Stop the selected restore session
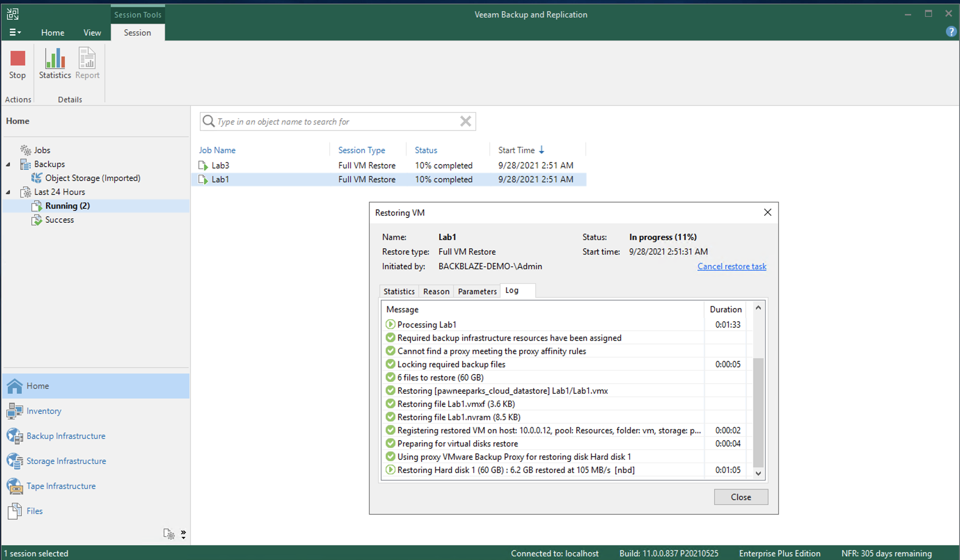The height and width of the screenshot is (560, 960). [x=17, y=65]
